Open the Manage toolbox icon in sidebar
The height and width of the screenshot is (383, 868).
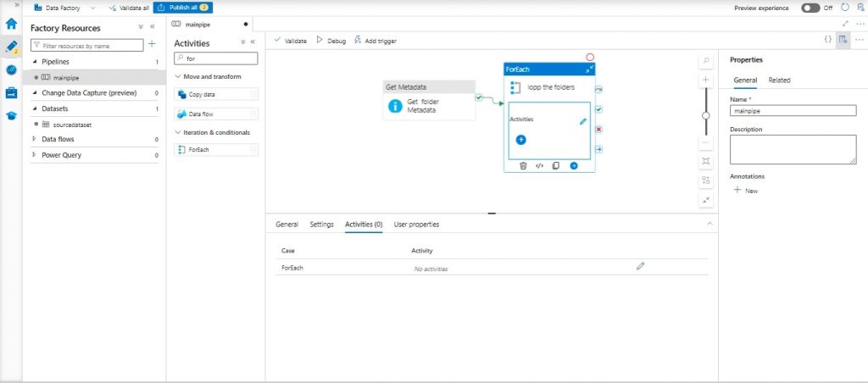(11, 92)
